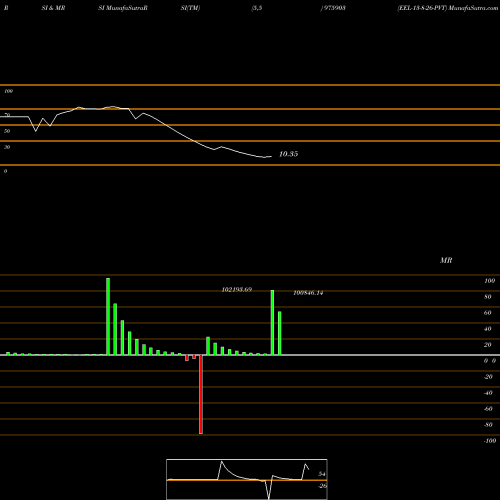Click the value label 109846.14

click(x=308, y=293)
